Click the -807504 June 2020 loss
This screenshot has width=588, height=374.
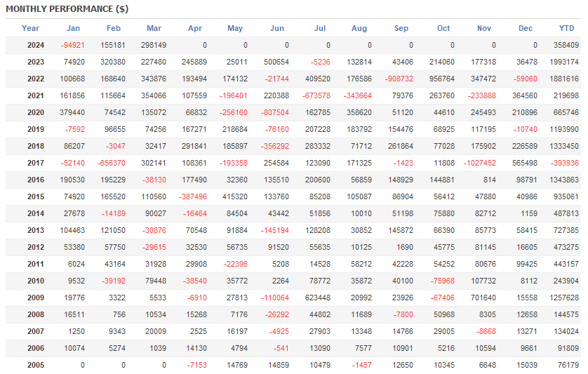pyautogui.click(x=275, y=112)
